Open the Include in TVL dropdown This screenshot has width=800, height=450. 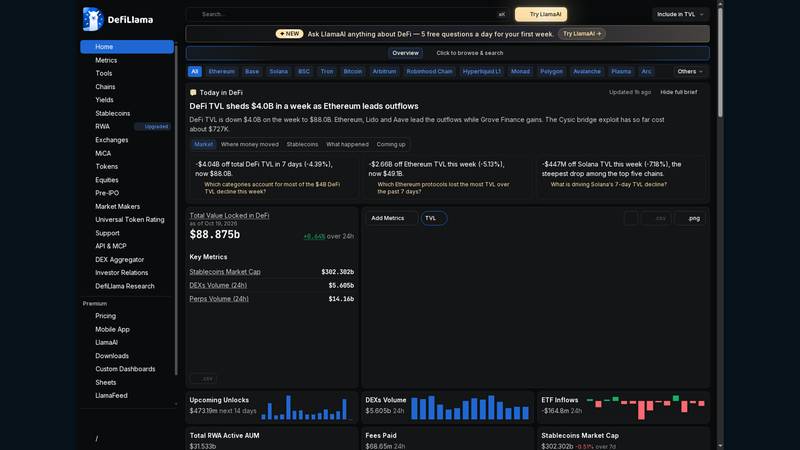(x=680, y=14)
